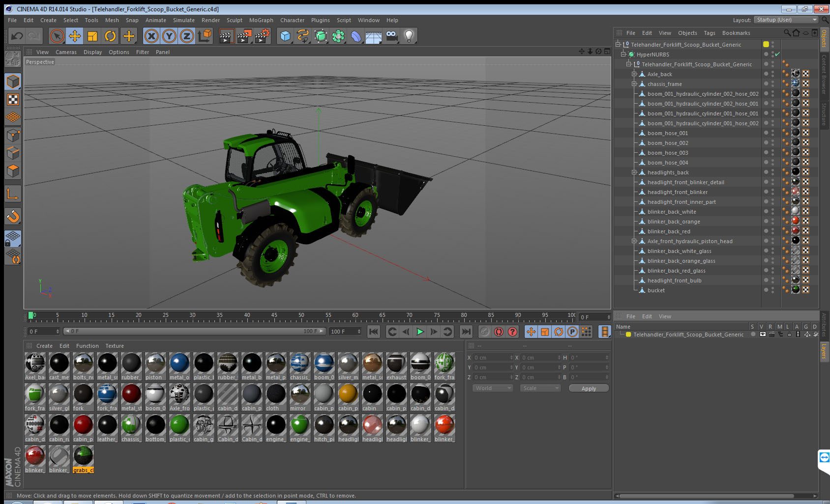Open the deformer objects icon
830x504 pixels.
pyautogui.click(x=356, y=36)
